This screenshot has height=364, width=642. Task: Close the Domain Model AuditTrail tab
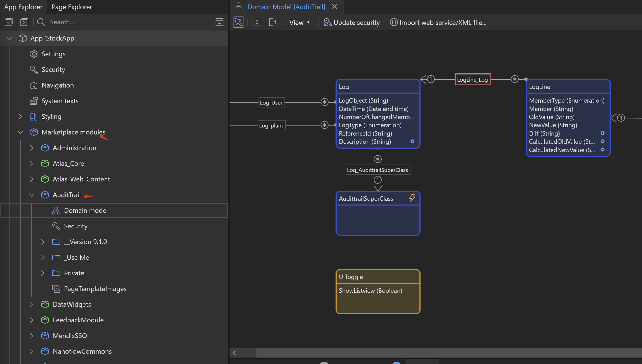click(x=335, y=7)
